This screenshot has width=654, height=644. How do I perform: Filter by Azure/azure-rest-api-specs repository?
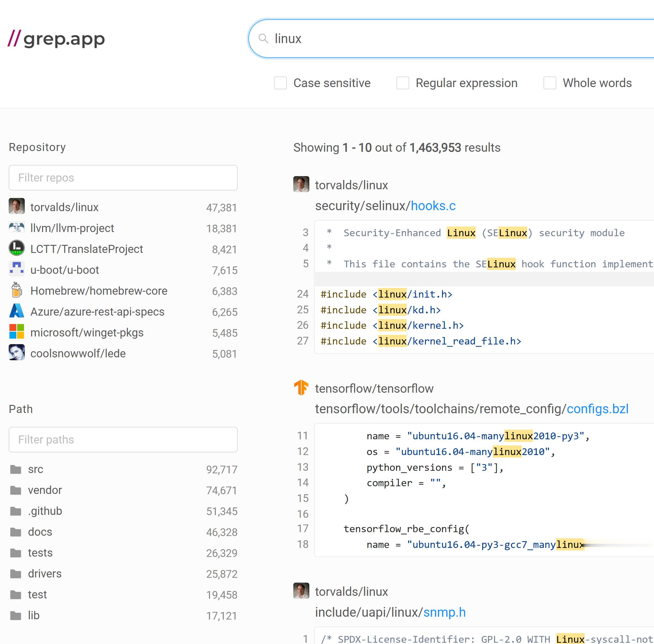point(123,311)
